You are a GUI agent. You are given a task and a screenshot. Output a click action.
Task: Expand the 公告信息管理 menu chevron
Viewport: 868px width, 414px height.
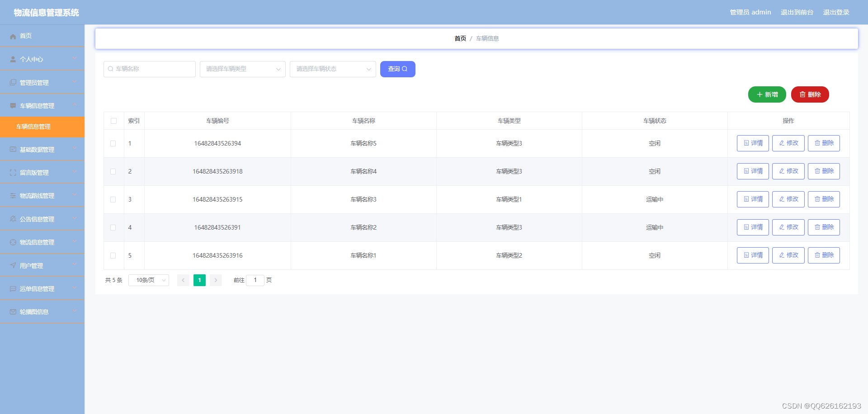pyautogui.click(x=75, y=218)
